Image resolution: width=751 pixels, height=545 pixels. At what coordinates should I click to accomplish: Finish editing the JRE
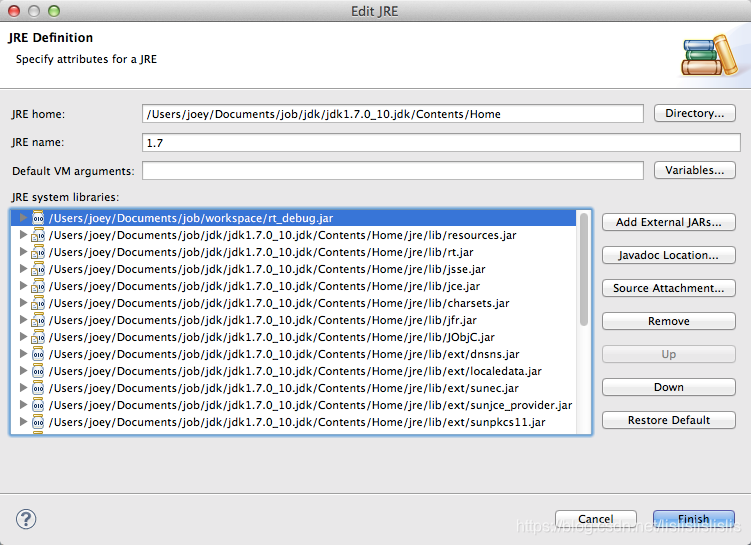click(x=694, y=519)
